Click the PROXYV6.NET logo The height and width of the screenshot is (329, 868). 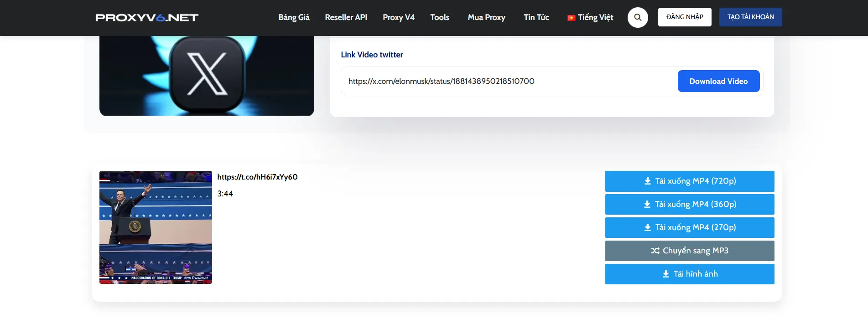pyautogui.click(x=147, y=17)
